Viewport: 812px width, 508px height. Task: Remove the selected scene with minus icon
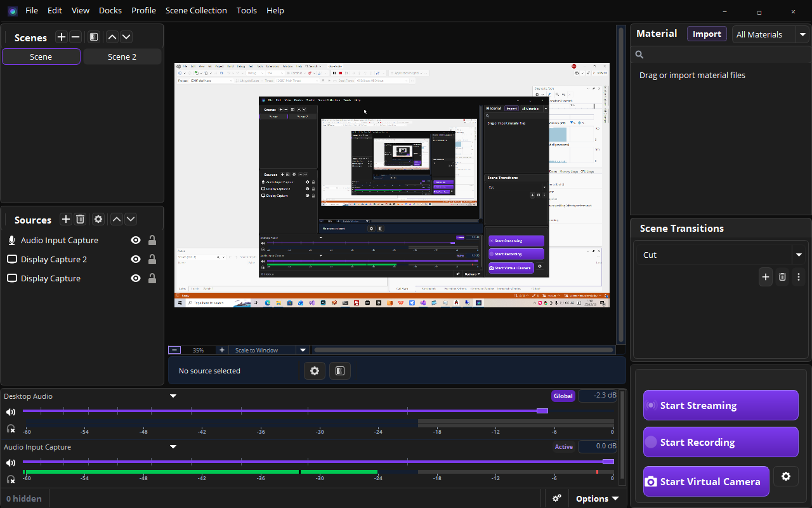75,37
